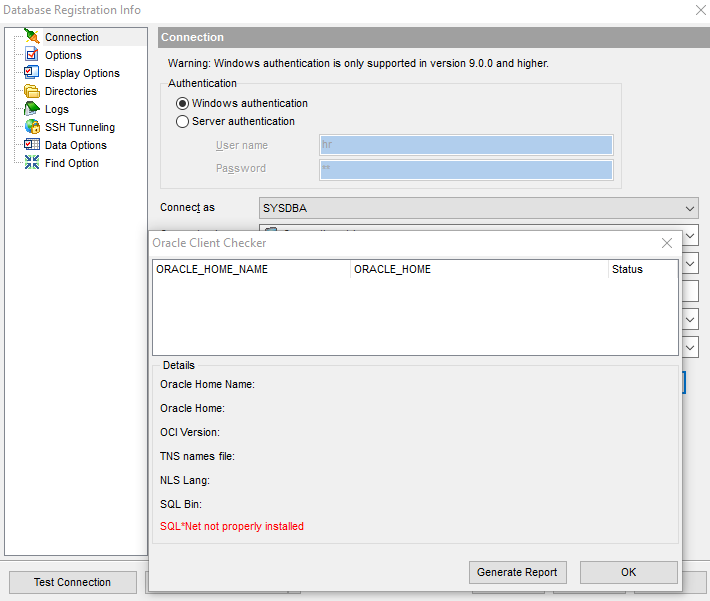Image resolution: width=710 pixels, height=601 pixels.
Task: Open the Connection section
Action: point(72,37)
